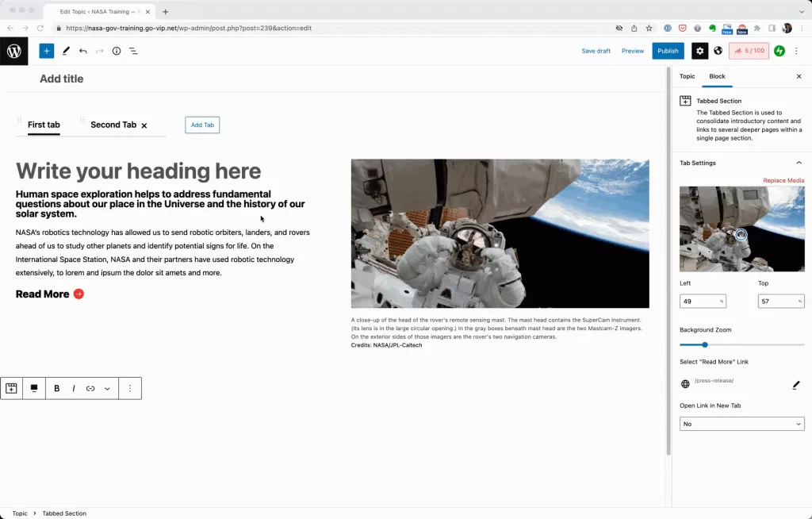812x519 pixels.
Task: Adjust the Background Zoom slider
Action: (x=705, y=344)
